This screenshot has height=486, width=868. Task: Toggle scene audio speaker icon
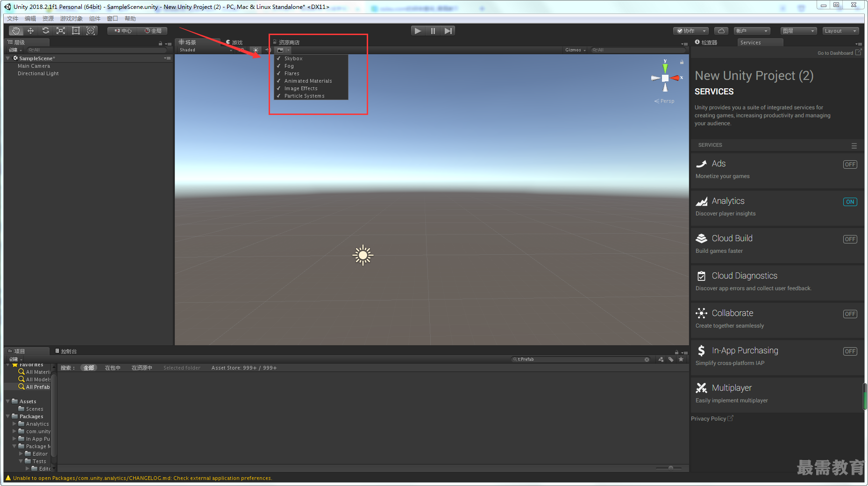[268, 50]
